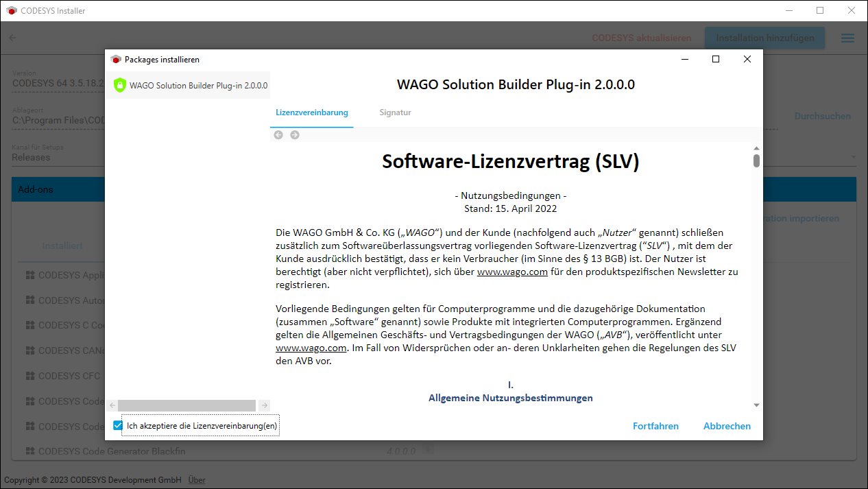Click the Allgemeine Nutzungsbestimmungen heading

tap(511, 398)
